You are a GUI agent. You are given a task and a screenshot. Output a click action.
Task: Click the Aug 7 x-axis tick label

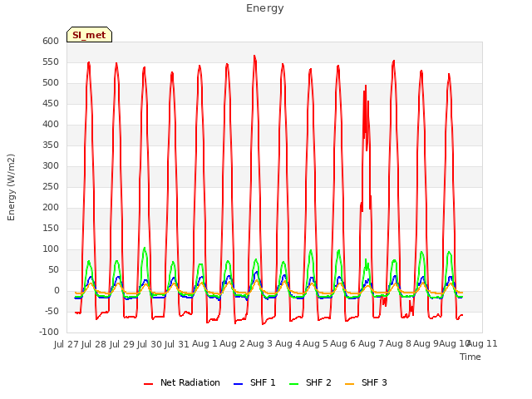[371, 344]
